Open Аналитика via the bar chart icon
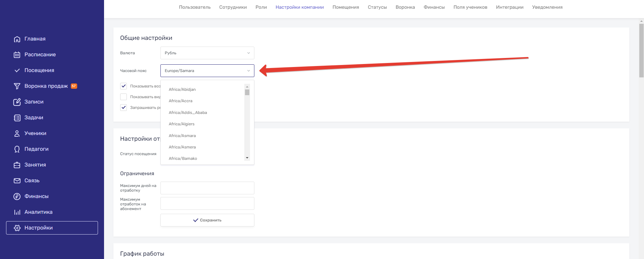644x259 pixels. (17, 212)
